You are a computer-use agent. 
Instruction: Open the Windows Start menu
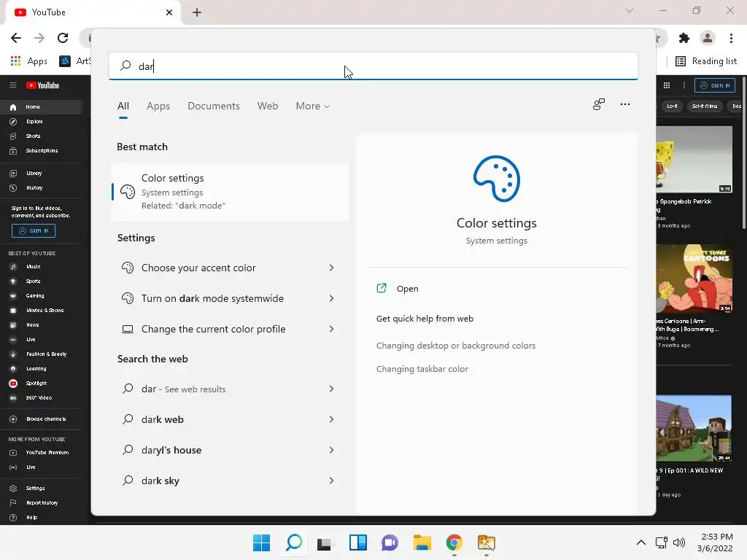(x=262, y=542)
